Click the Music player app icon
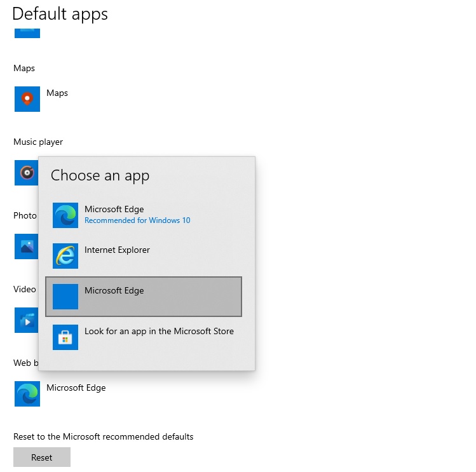 tap(27, 173)
